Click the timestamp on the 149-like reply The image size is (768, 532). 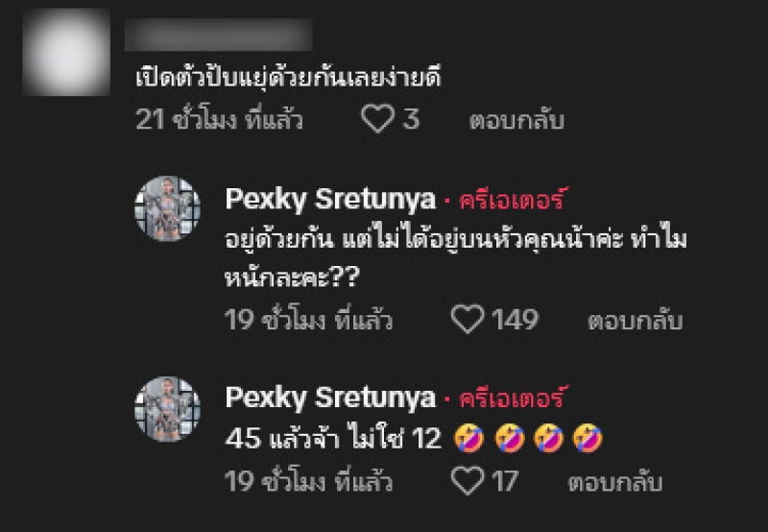[308, 321]
